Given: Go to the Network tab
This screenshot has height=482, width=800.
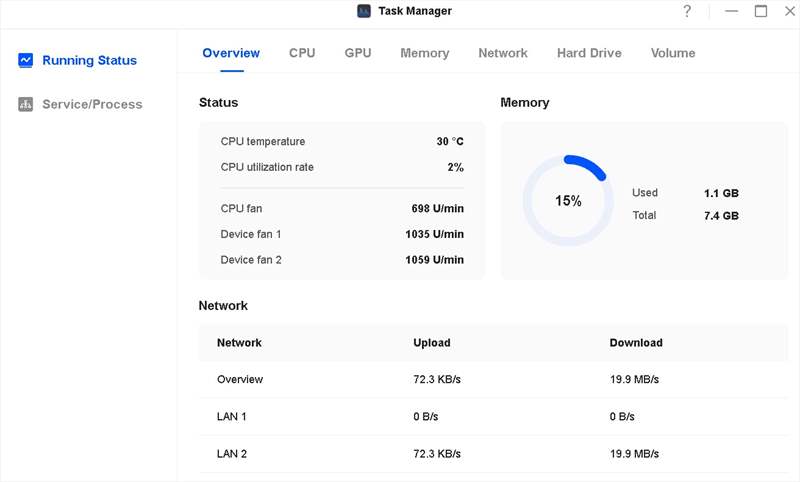Looking at the screenshot, I should (503, 53).
